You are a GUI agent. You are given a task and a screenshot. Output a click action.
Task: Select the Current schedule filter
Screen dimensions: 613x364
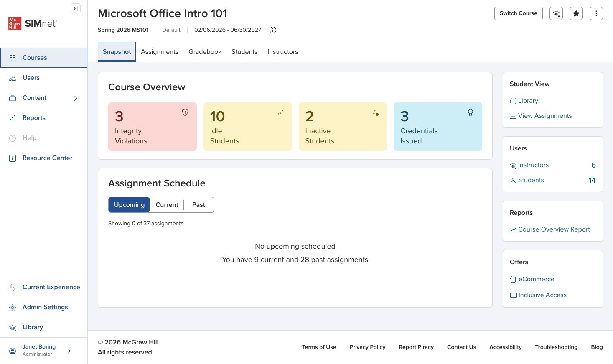[167, 205]
